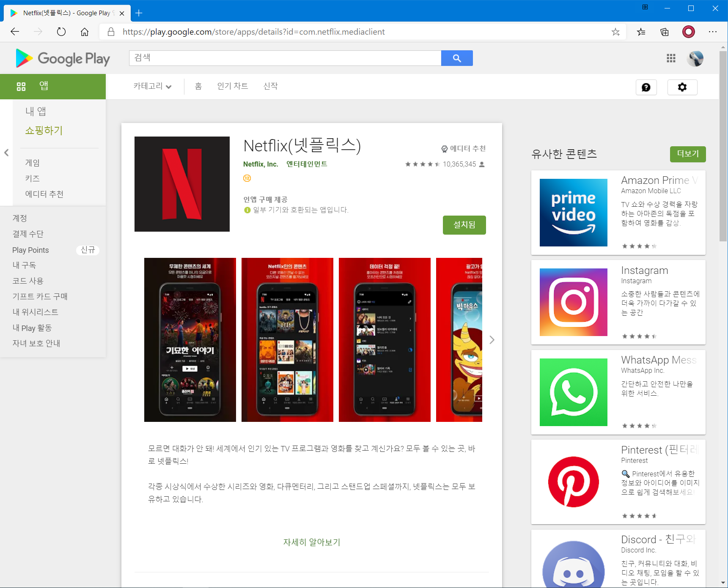728x588 pixels.
Task: Open the 내 구독 link
Action: (x=24, y=265)
